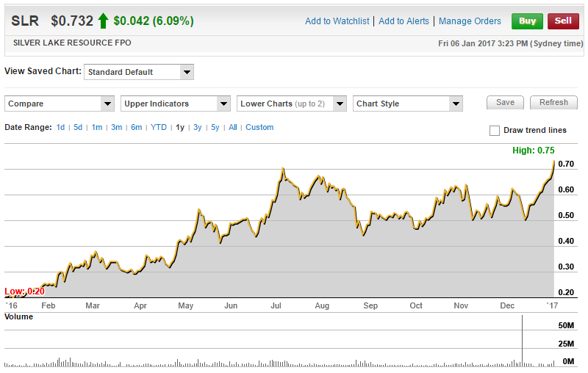This screenshot has width=588, height=373.
Task: Click the Save chart button
Action: (x=505, y=103)
